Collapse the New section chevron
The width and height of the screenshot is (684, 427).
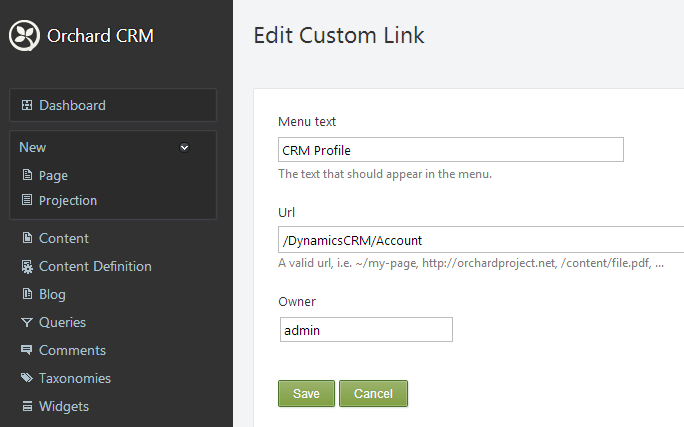coord(184,148)
